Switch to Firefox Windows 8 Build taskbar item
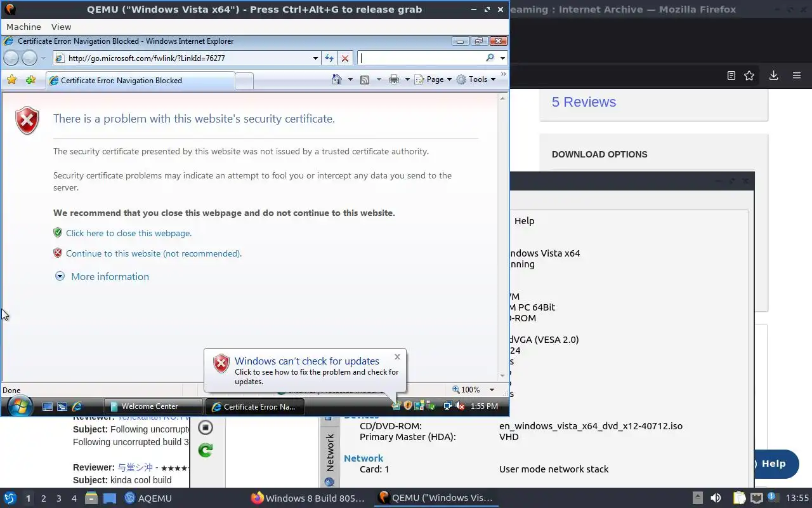Viewport: 812px width, 508px height. (308, 498)
